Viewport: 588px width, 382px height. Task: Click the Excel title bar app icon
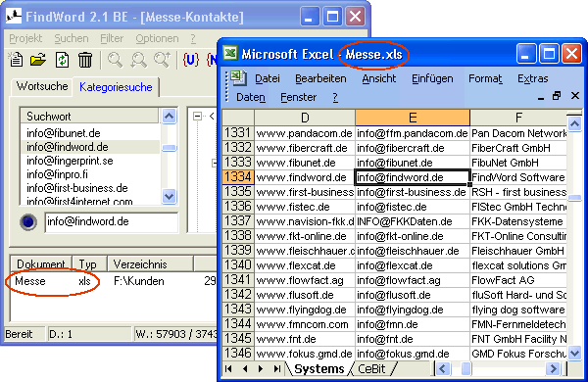pyautogui.click(x=230, y=53)
